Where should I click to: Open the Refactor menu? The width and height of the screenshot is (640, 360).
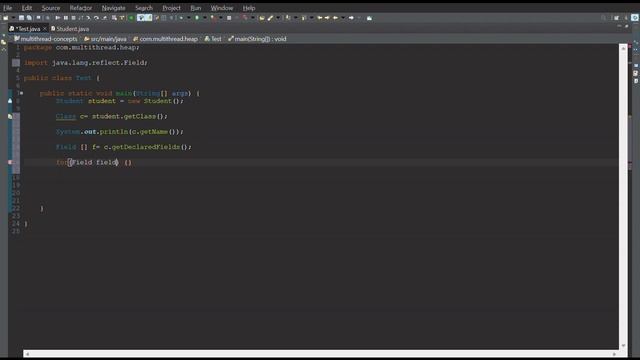pos(81,8)
